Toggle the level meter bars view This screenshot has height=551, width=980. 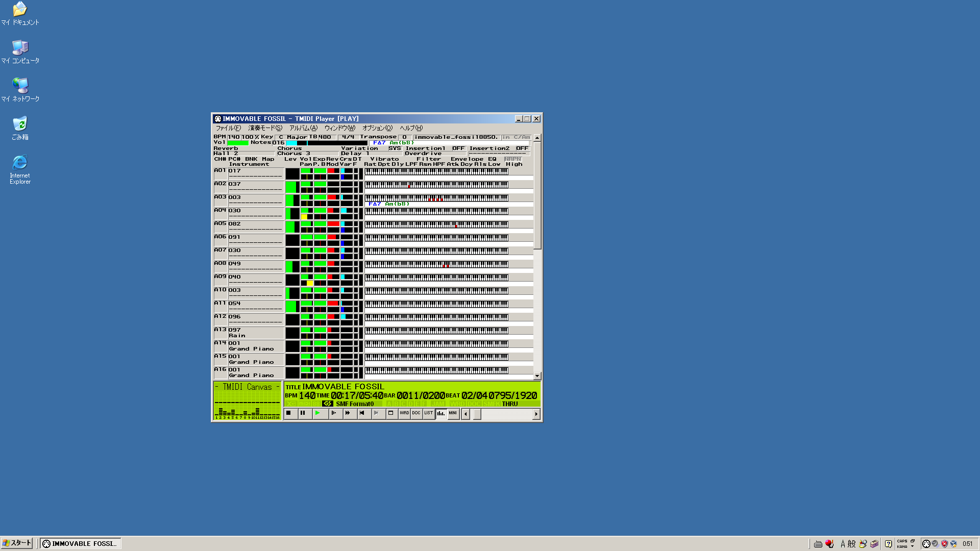point(441,413)
